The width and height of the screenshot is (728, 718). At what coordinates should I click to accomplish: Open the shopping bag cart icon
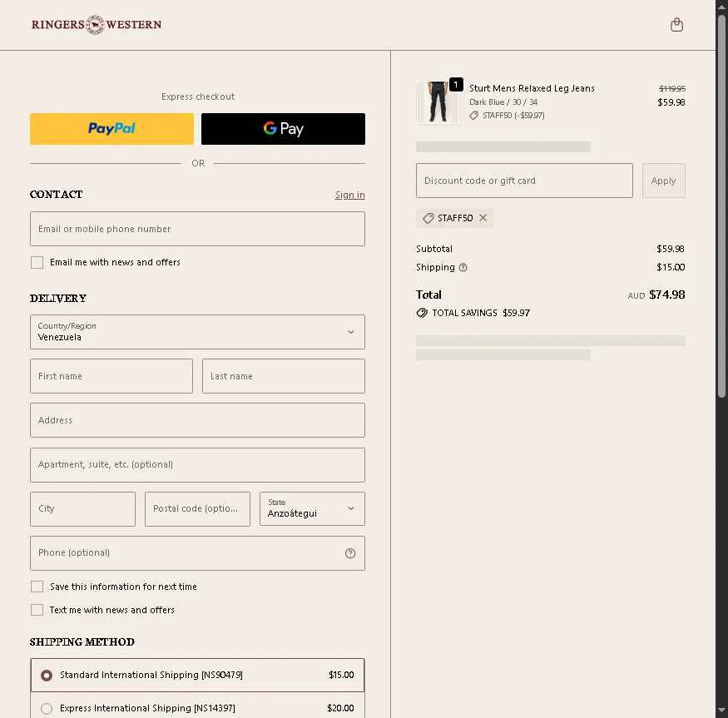[x=676, y=25]
